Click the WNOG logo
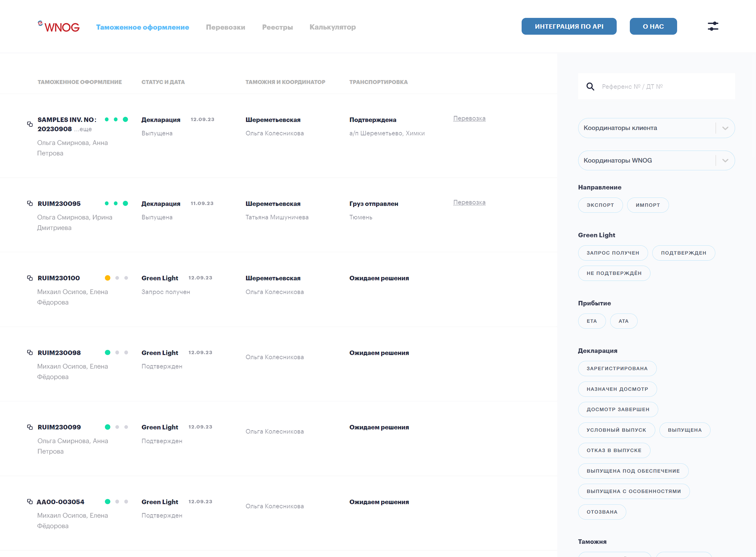 59,27
